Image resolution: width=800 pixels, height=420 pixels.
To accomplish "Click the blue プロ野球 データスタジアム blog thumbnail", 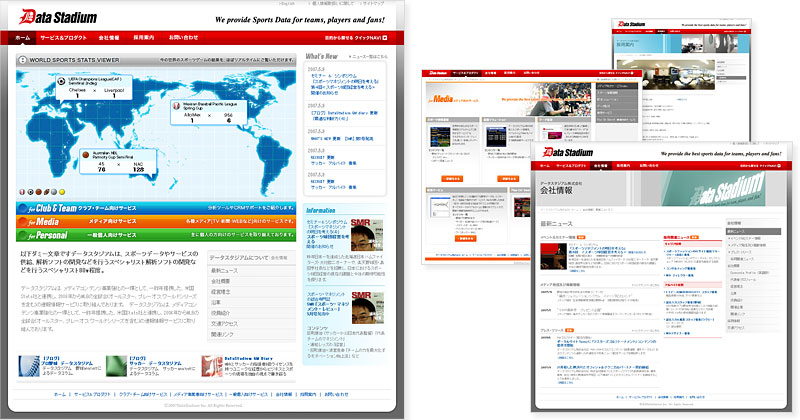I will (x=29, y=366).
